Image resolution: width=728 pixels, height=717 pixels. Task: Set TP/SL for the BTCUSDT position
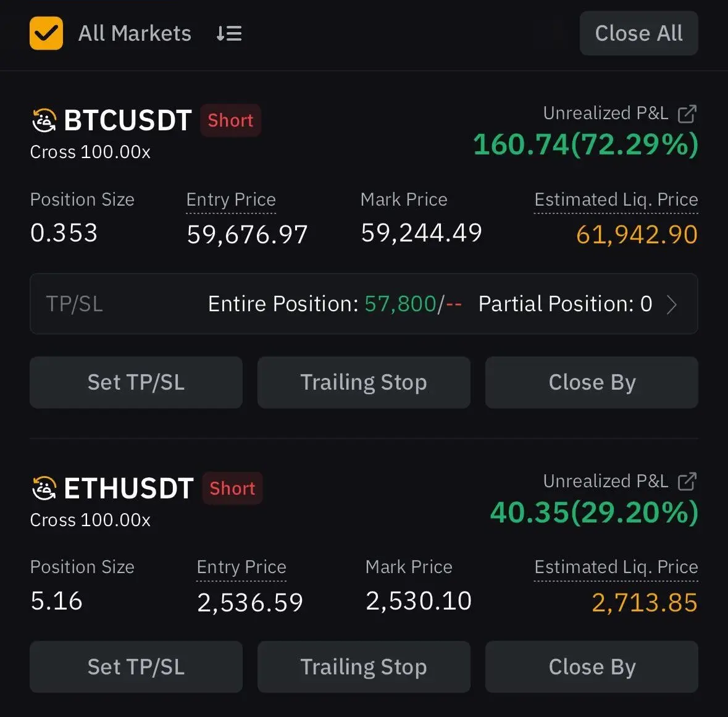coord(136,382)
